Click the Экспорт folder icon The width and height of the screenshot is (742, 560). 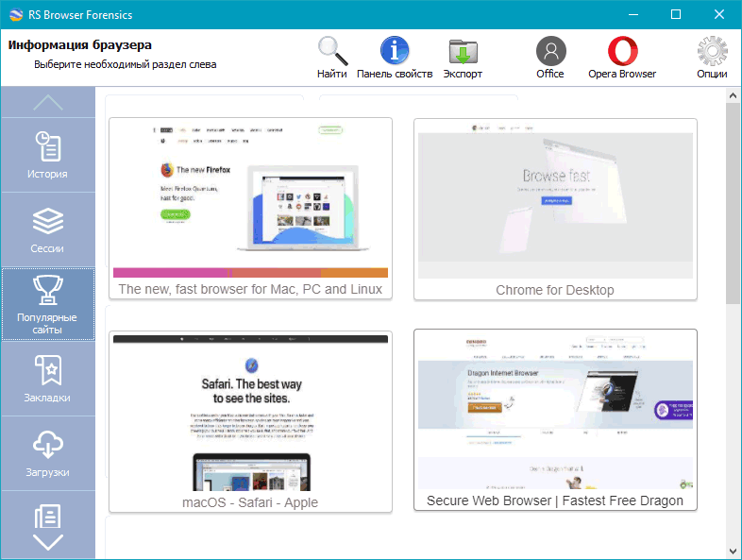point(463,51)
